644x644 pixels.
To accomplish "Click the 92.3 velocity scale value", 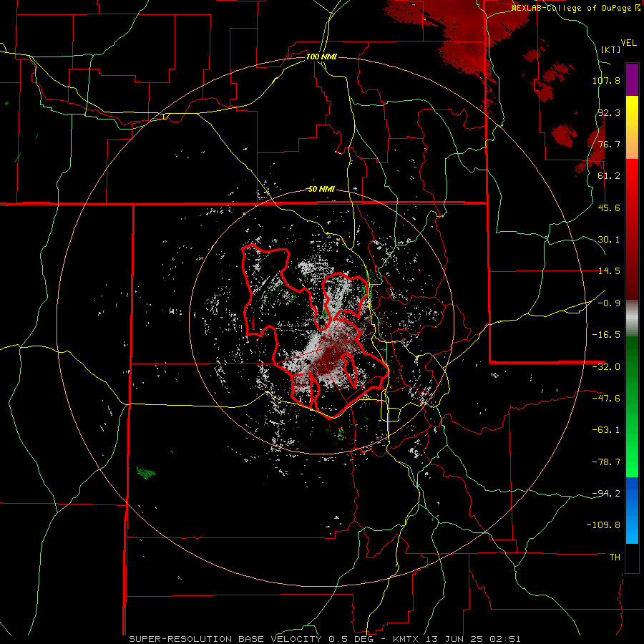I will [x=609, y=112].
